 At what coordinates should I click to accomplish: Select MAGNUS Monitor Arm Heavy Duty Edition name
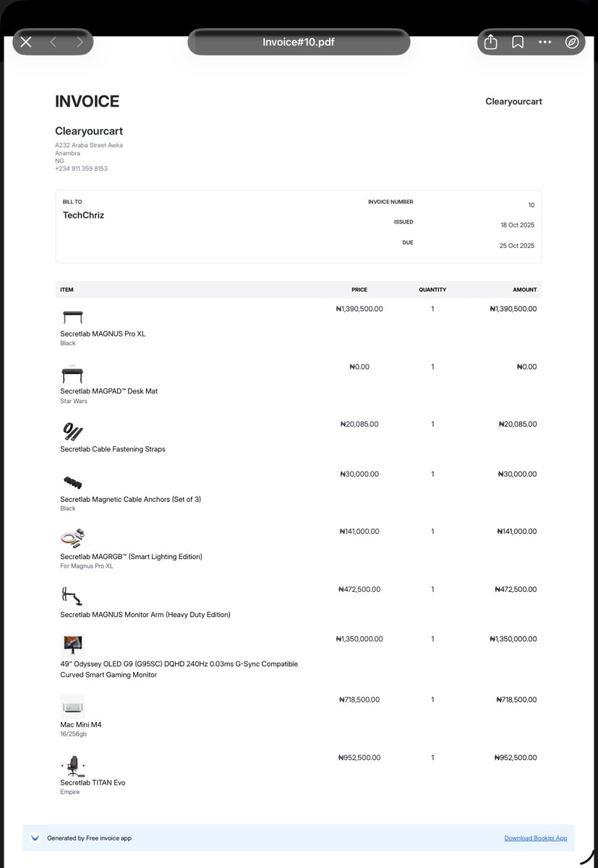pos(145,615)
